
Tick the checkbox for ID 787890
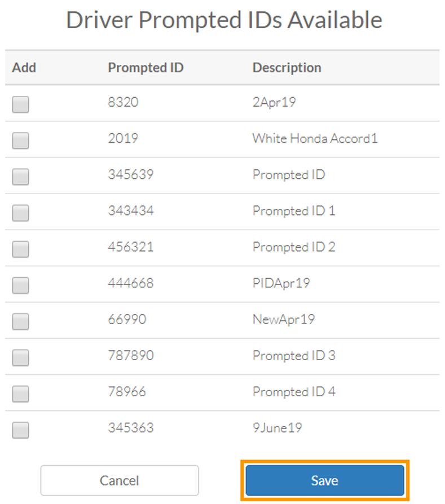coord(20,357)
